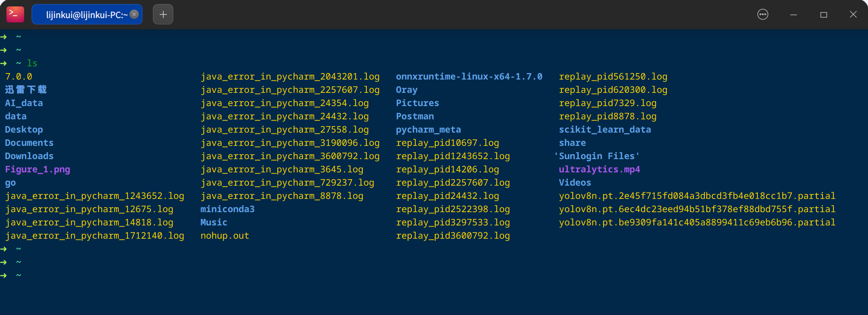
Task: Click the last prompt line at bottom
Action: point(11,275)
